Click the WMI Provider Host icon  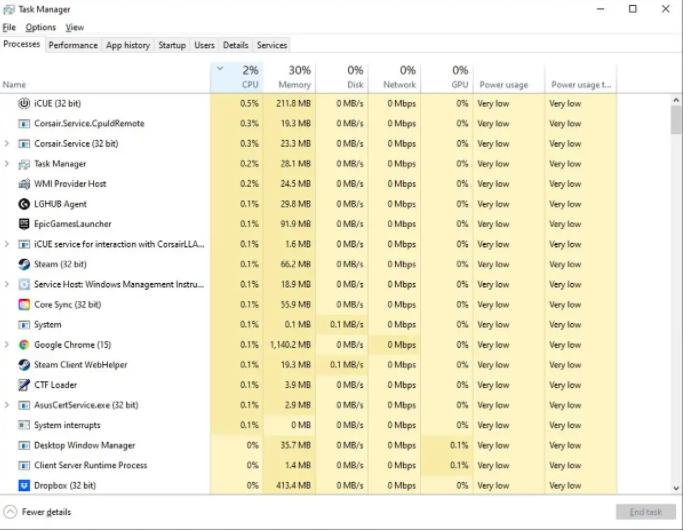click(x=24, y=184)
